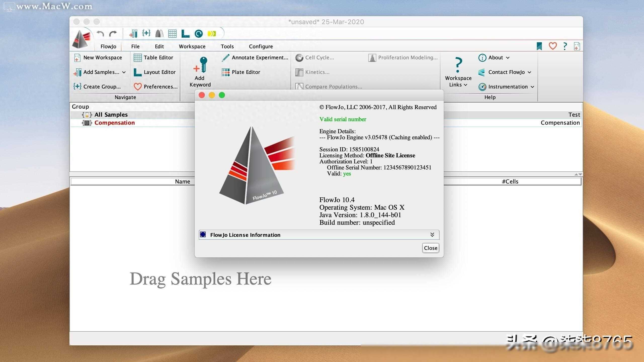Click the #Cells column header
644x362 pixels.
(510, 182)
